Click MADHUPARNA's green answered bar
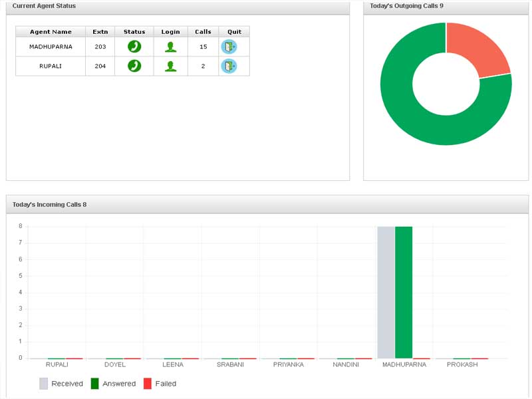This screenshot has height=399, width=532. tap(404, 293)
